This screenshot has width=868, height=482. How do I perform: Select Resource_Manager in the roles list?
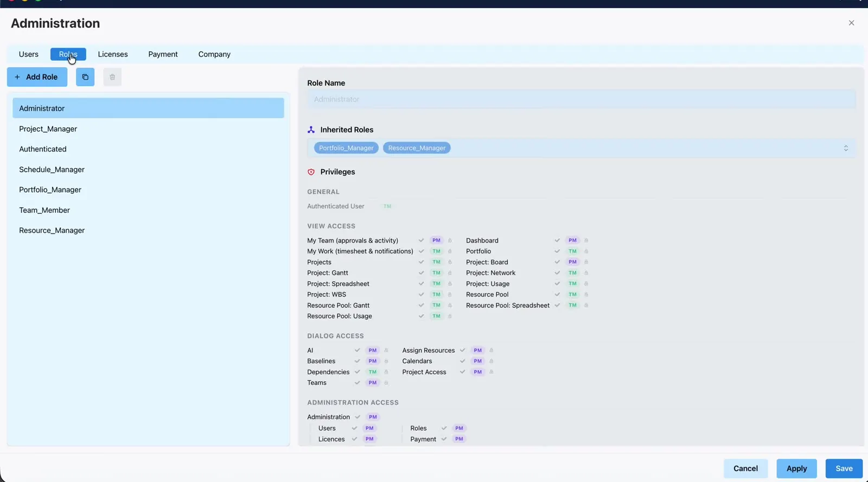(148, 231)
